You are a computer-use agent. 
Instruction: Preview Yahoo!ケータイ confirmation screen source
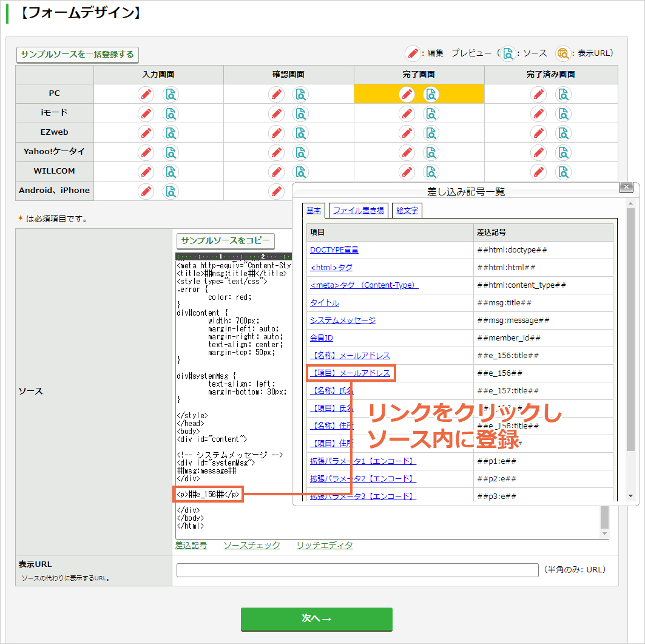(x=301, y=152)
